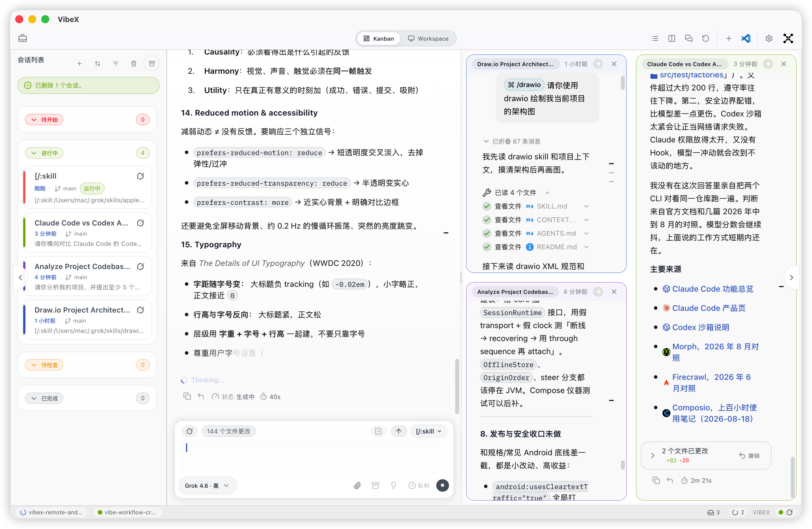
Task: Click the trash icon in session list
Action: [x=134, y=63]
